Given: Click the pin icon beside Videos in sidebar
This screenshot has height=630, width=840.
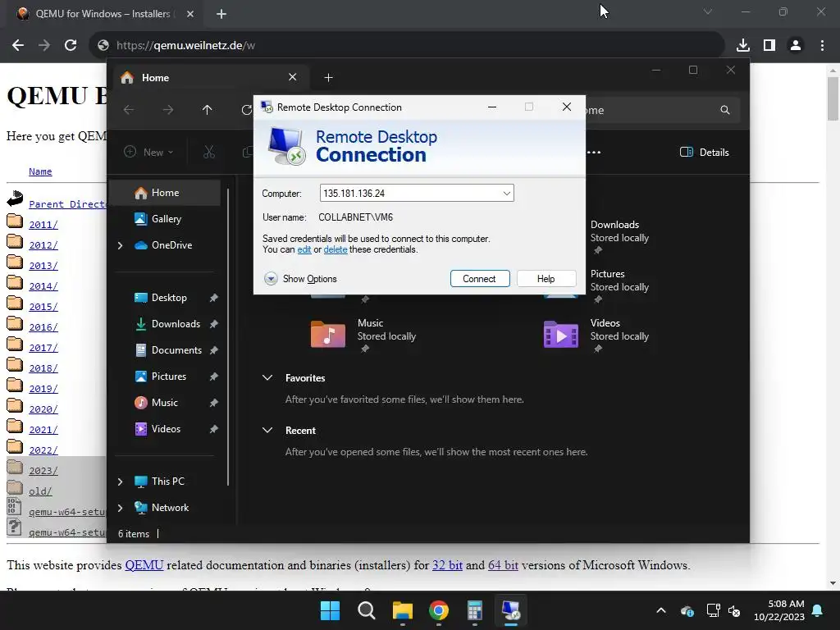Looking at the screenshot, I should (214, 429).
